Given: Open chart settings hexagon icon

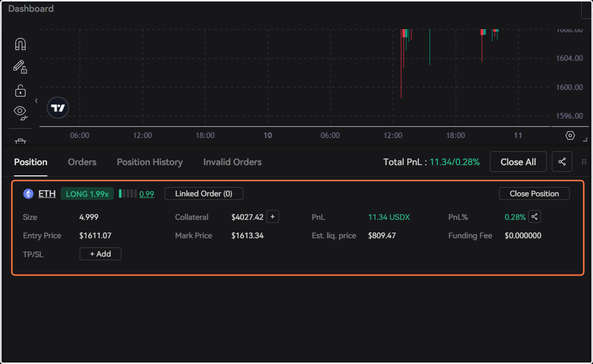Looking at the screenshot, I should point(570,135).
